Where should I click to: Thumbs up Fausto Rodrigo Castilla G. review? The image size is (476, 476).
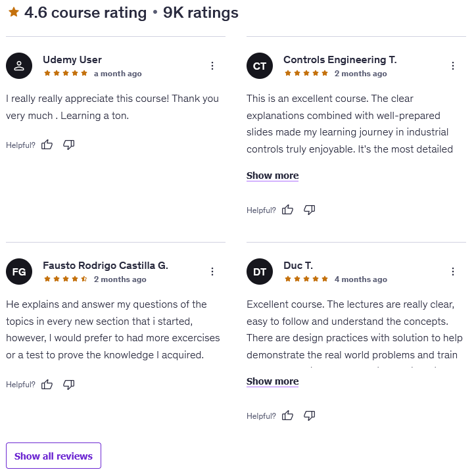pyautogui.click(x=47, y=385)
